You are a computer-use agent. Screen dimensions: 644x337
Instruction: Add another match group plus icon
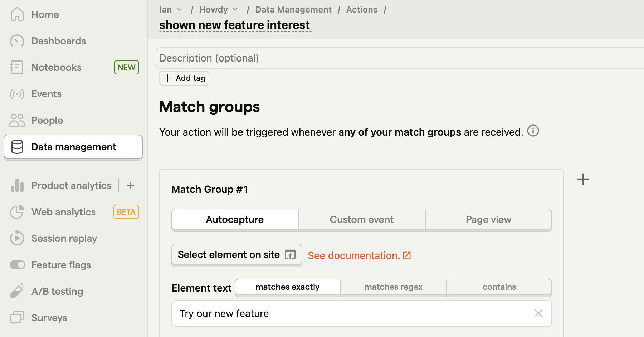click(x=583, y=179)
